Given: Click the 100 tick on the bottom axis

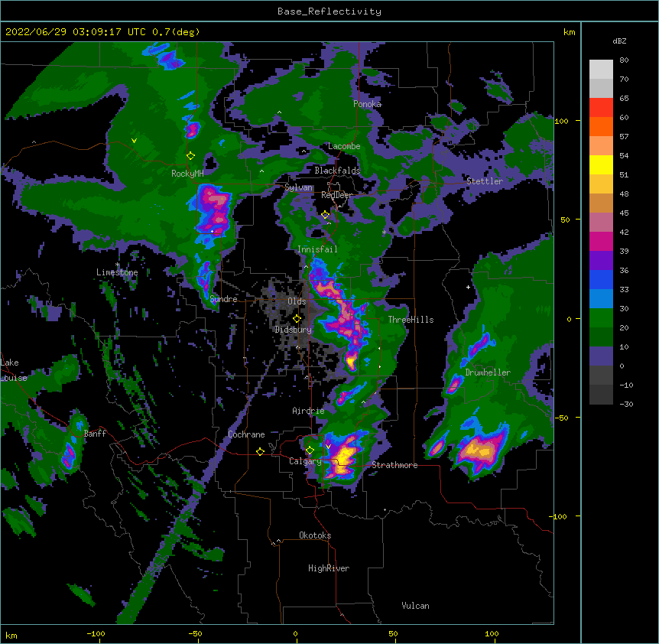Looking at the screenshot, I should tap(492, 633).
